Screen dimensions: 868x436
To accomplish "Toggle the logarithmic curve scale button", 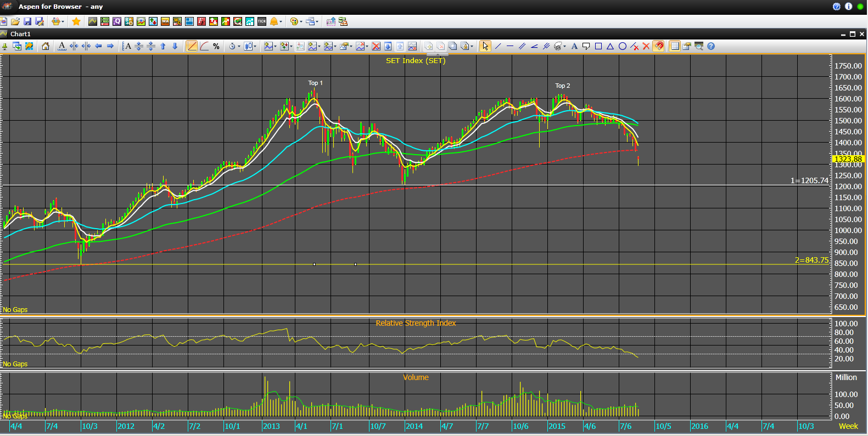I will tap(204, 46).
